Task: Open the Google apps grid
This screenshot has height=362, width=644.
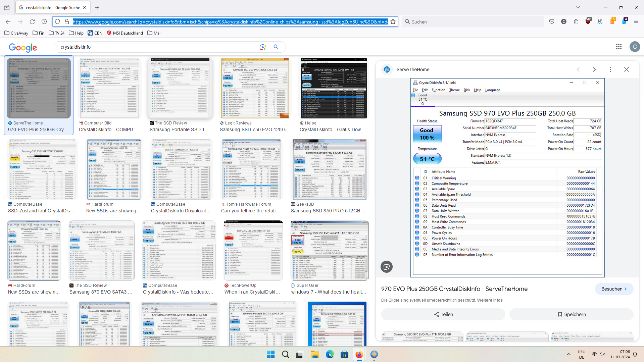Action: click(x=619, y=47)
